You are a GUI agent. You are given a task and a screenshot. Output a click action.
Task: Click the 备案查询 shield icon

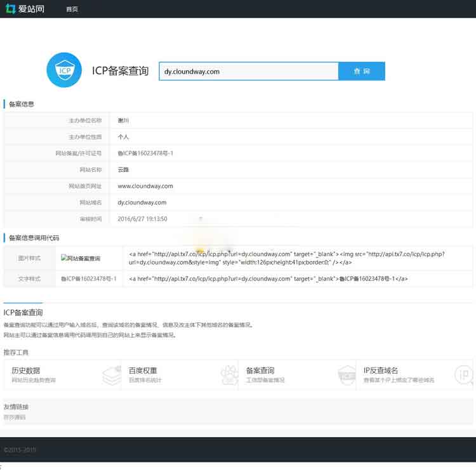click(347, 375)
